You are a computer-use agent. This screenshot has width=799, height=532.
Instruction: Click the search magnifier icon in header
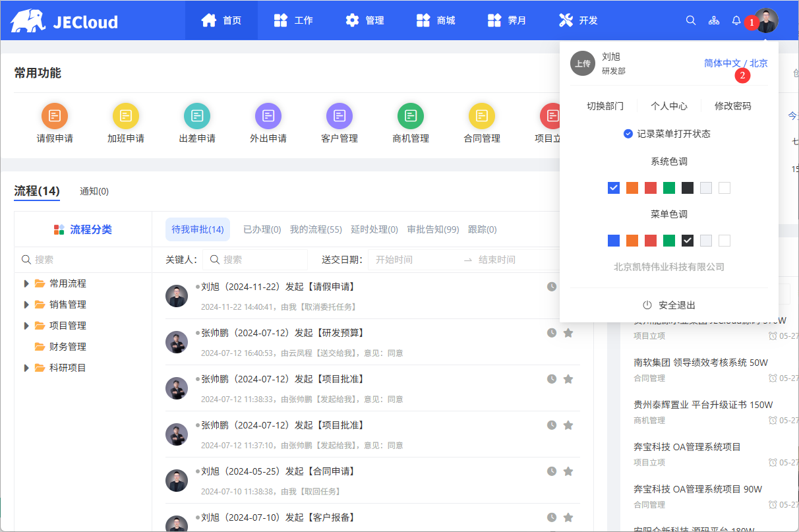coord(691,20)
